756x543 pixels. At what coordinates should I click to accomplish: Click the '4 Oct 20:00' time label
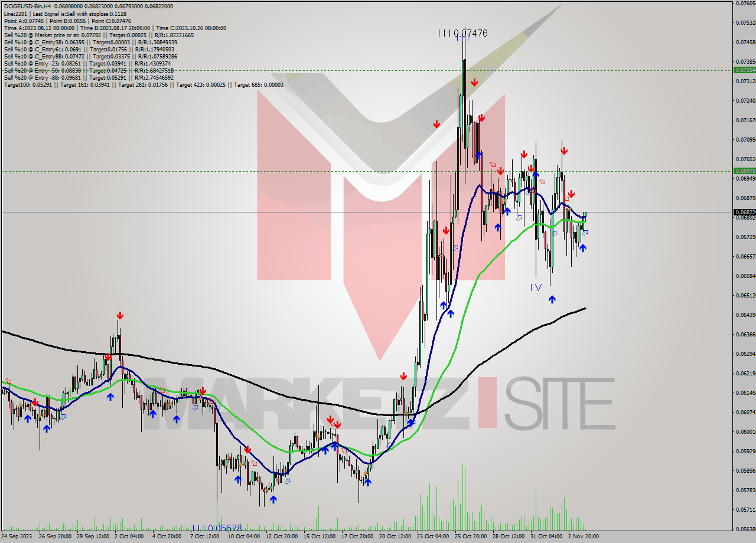pos(167,537)
